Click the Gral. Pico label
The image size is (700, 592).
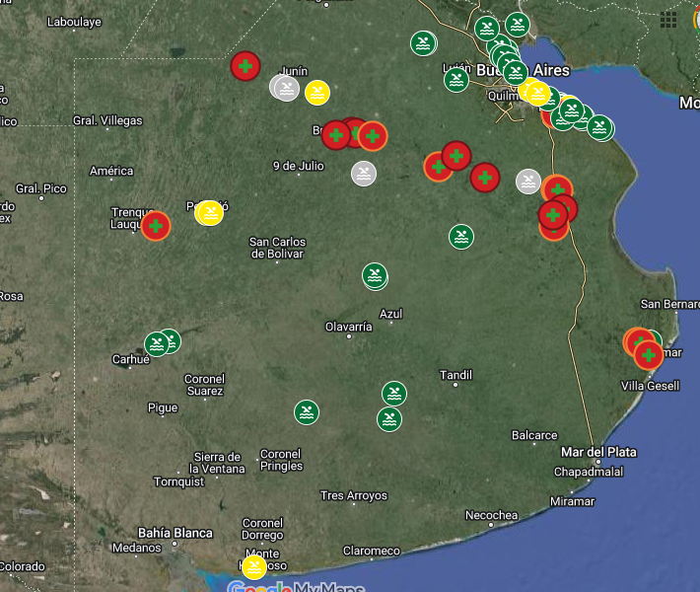[41, 188]
